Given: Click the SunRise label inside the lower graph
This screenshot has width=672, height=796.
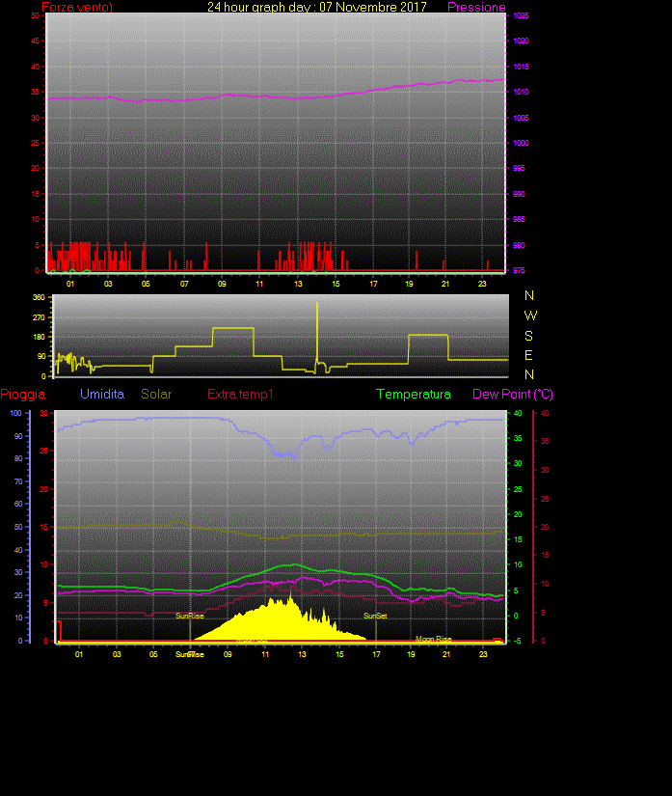Looking at the screenshot, I should 189,616.
